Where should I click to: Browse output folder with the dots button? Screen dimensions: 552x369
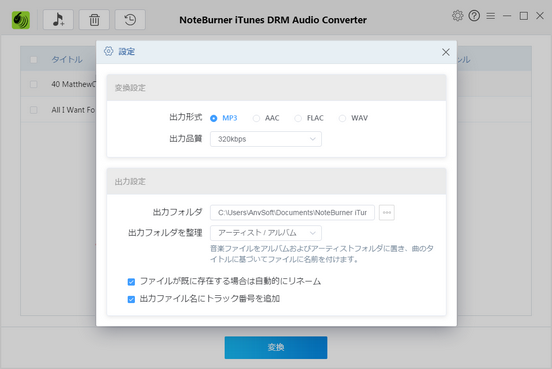pos(387,213)
